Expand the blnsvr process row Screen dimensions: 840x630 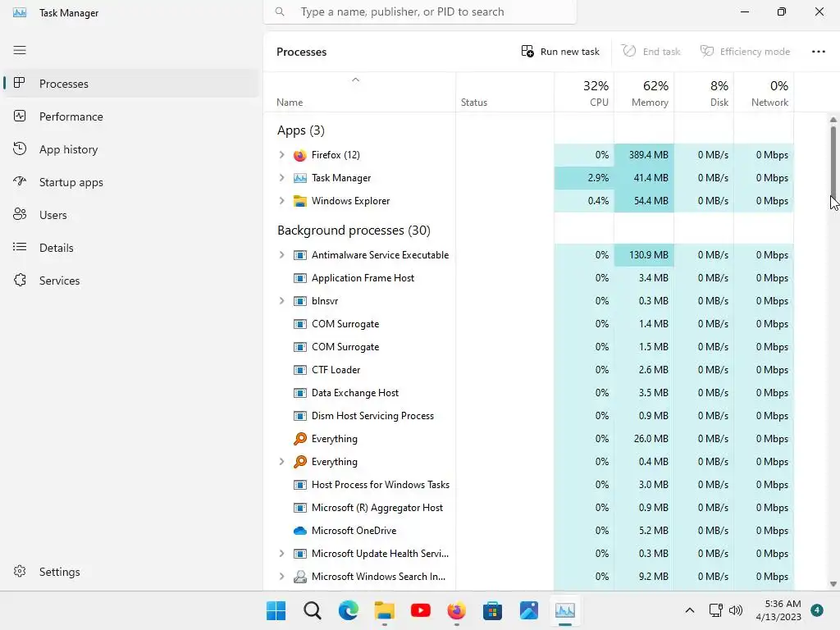[x=282, y=301]
